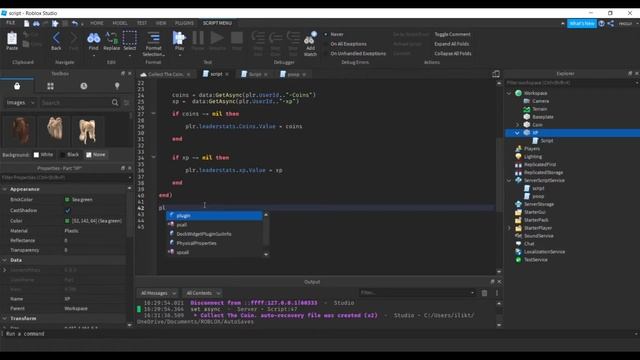The height and width of the screenshot is (360, 640).
Task: Open the All Contexts filter dropdown
Action: click(x=203, y=293)
